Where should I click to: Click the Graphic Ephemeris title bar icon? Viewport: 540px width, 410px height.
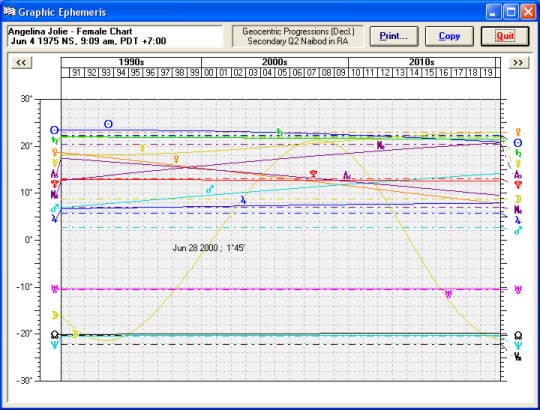pos(9,12)
